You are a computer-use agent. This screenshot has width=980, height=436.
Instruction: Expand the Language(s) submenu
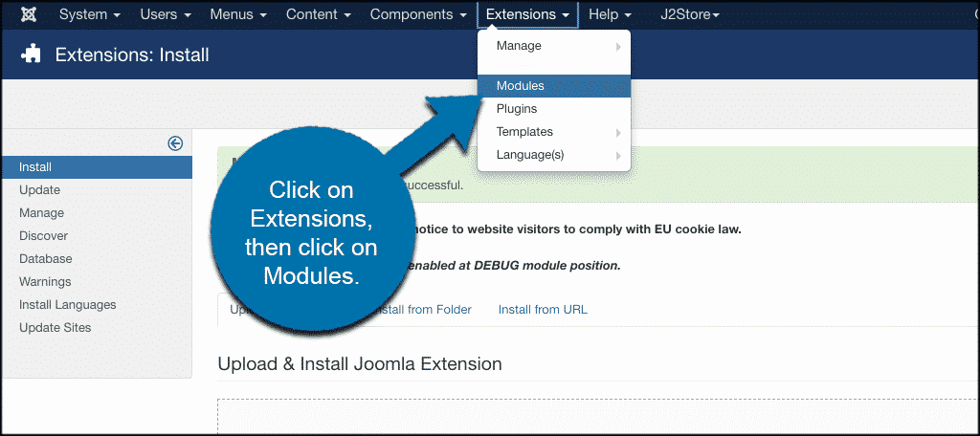tap(554, 155)
